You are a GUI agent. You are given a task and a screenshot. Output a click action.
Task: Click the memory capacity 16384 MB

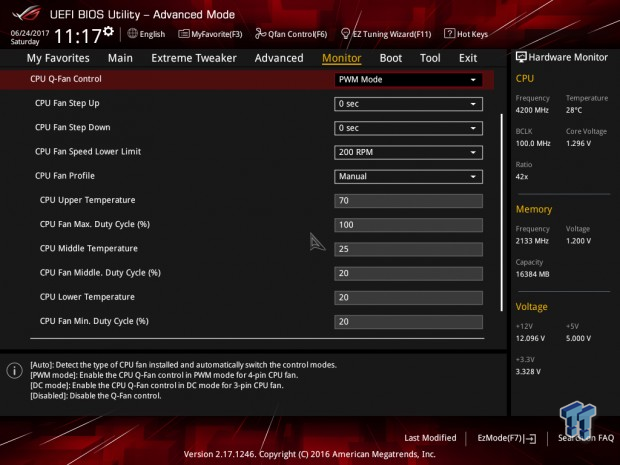pyautogui.click(x=532, y=274)
